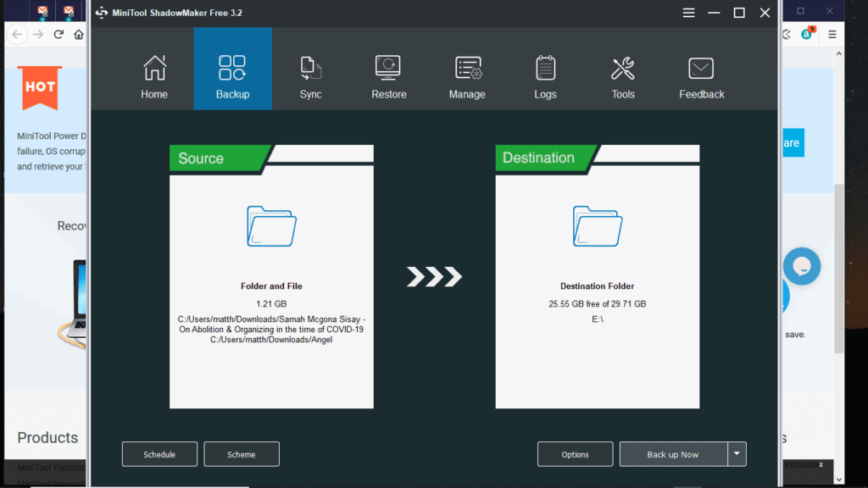Click the blue chat bubble widget
The width and height of the screenshot is (868, 488).
point(801,266)
